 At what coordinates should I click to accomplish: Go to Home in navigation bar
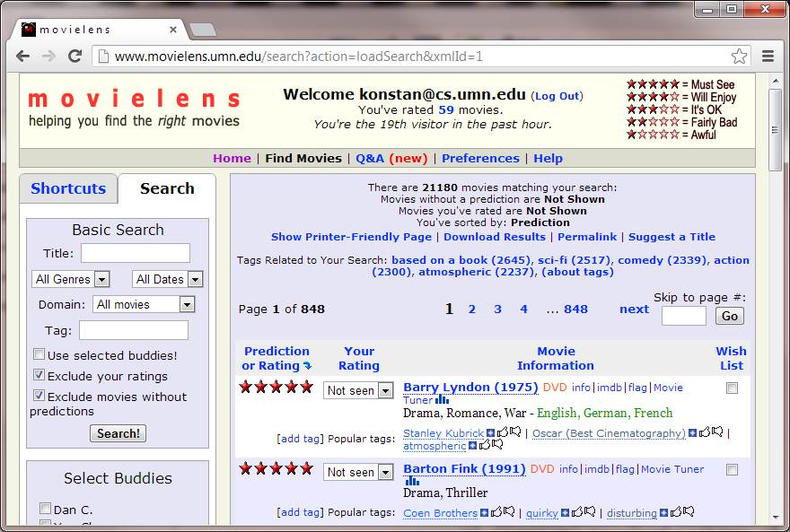(x=232, y=158)
